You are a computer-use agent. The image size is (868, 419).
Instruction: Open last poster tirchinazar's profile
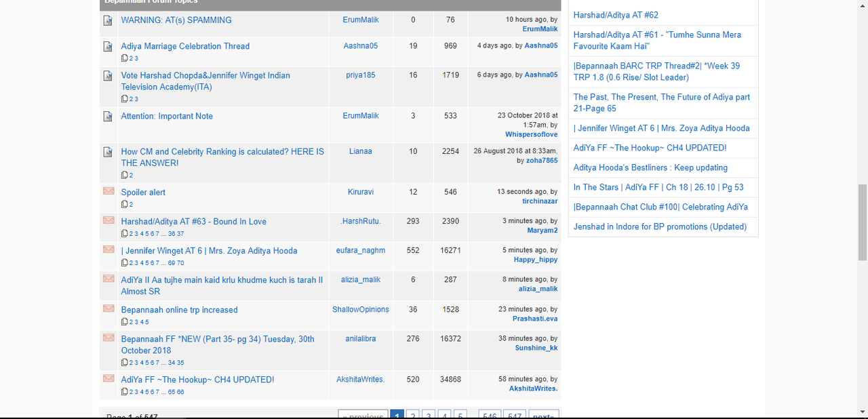click(x=540, y=201)
